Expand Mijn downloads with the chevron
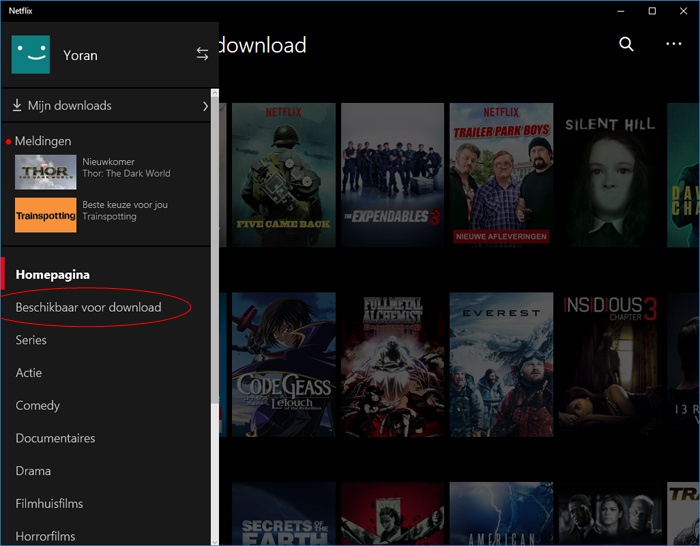 [x=205, y=105]
